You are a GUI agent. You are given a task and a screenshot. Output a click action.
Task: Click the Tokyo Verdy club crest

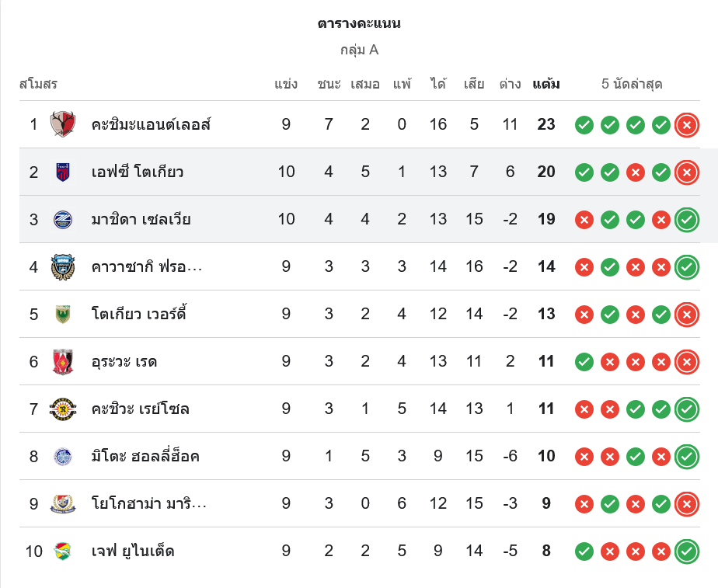pos(63,314)
